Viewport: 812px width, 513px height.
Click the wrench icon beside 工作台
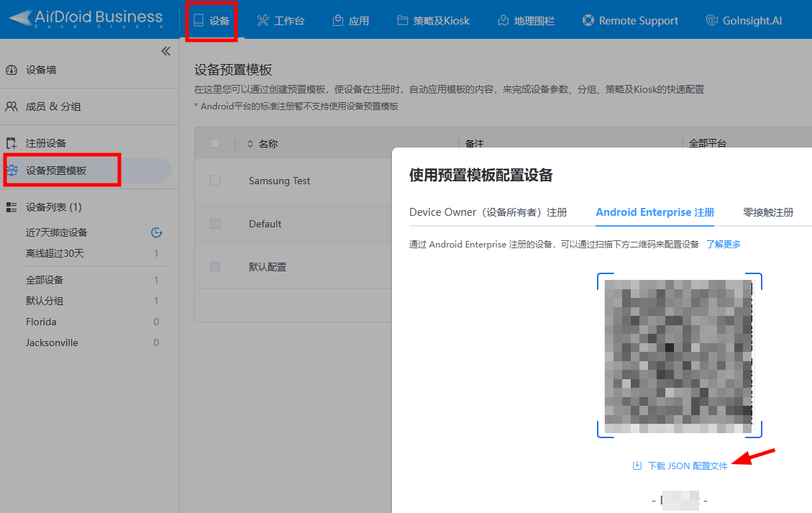(263, 20)
